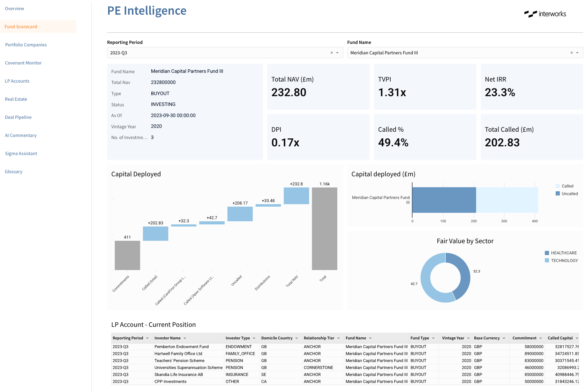
Task: Open the Commitment column menu arrow
Action: pos(541,338)
